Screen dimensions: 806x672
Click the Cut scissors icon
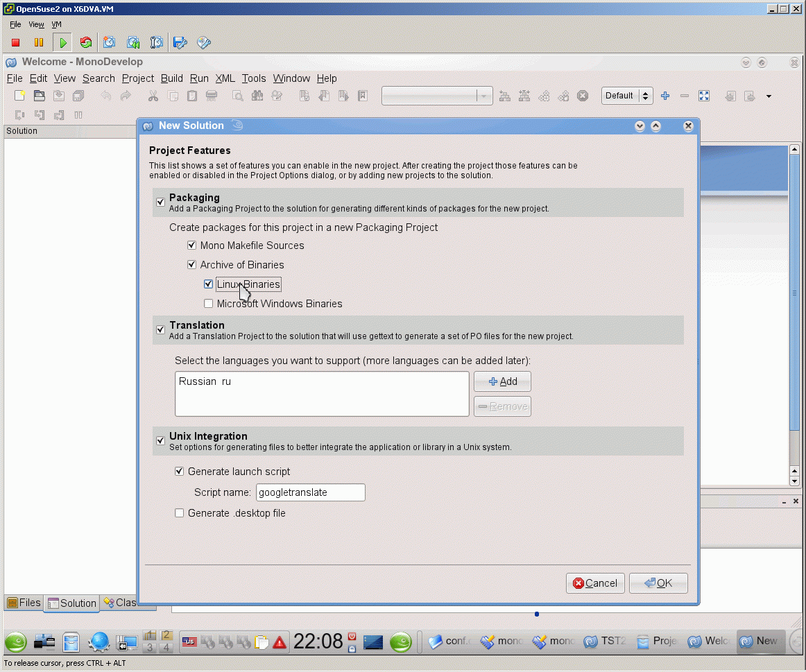(153, 96)
